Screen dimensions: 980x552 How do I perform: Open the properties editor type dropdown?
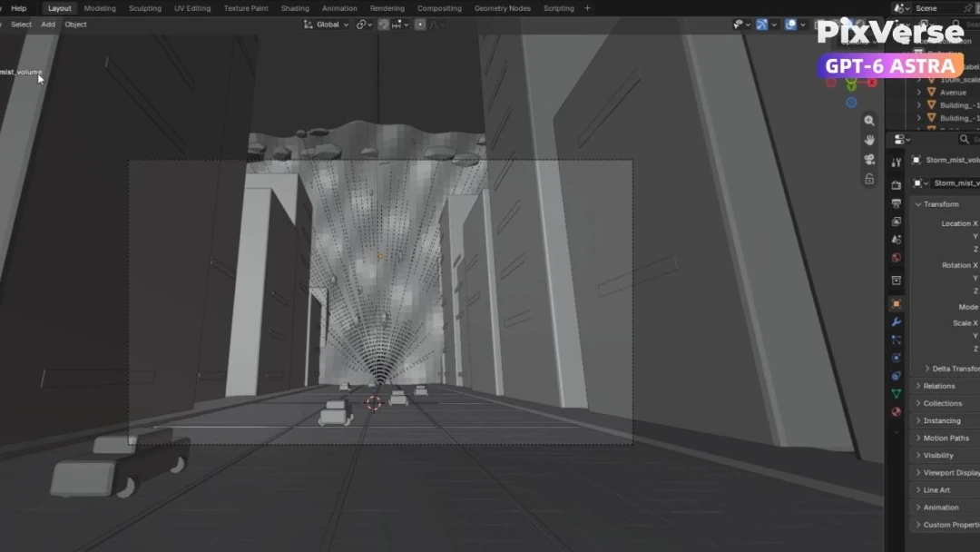[x=902, y=140]
